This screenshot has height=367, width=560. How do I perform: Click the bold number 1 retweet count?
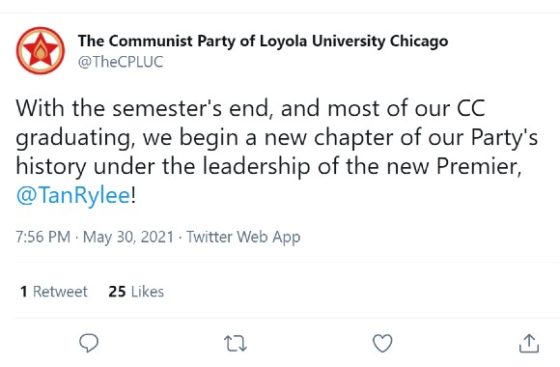coord(24,292)
